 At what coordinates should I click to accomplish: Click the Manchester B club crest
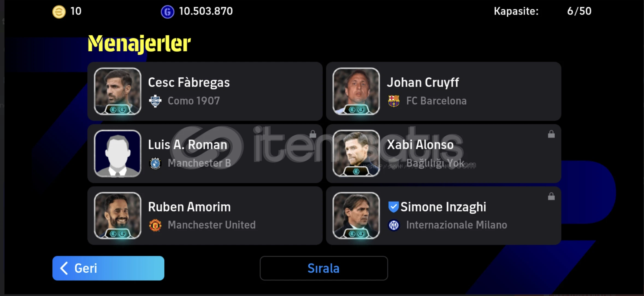click(x=155, y=163)
